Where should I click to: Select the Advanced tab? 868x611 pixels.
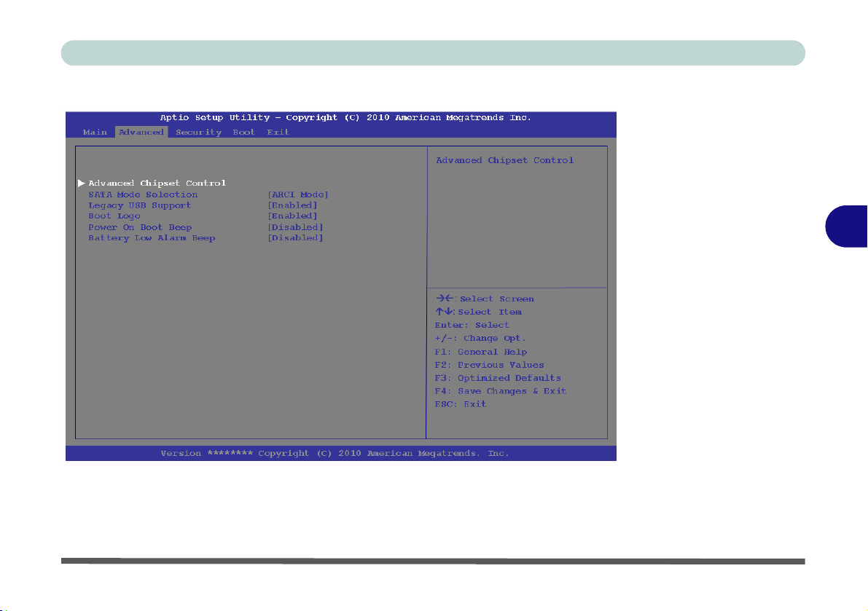coord(141,132)
